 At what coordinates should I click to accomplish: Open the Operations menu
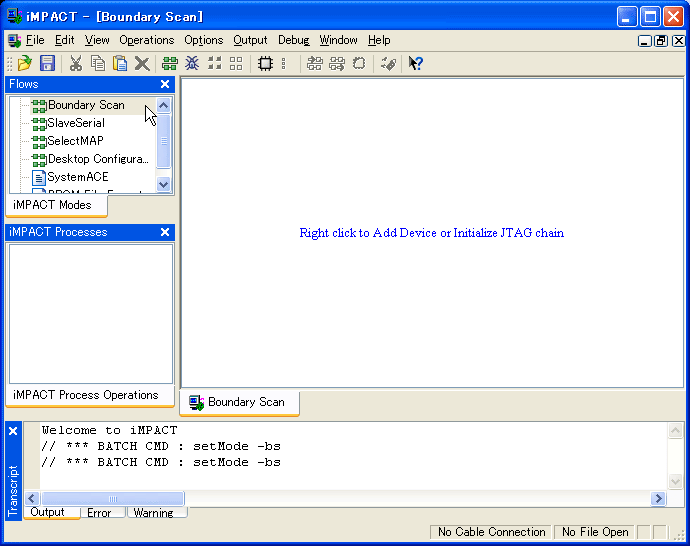147,40
